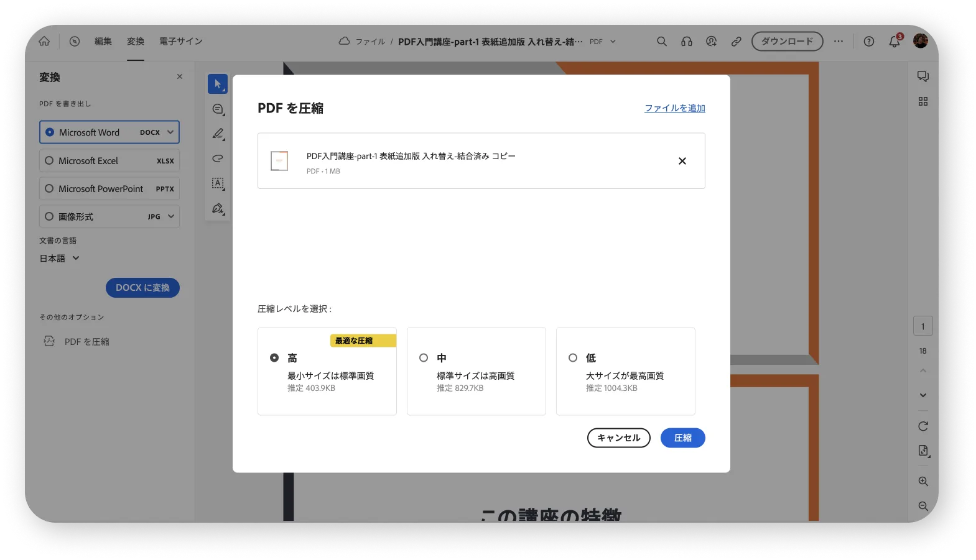The image size is (976, 560).
Task: Click the DOCX に変換 button
Action: click(142, 288)
